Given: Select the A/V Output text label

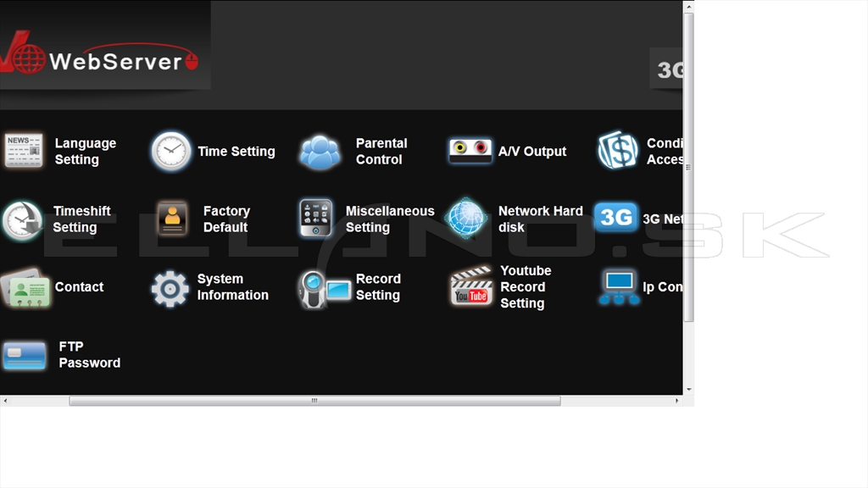Looking at the screenshot, I should click(532, 152).
